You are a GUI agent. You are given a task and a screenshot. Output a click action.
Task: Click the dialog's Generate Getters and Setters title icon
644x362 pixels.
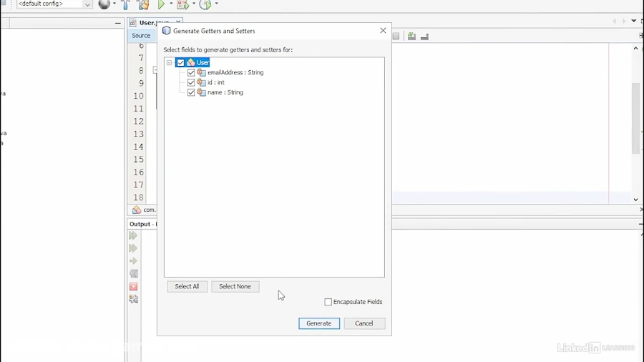click(166, 31)
